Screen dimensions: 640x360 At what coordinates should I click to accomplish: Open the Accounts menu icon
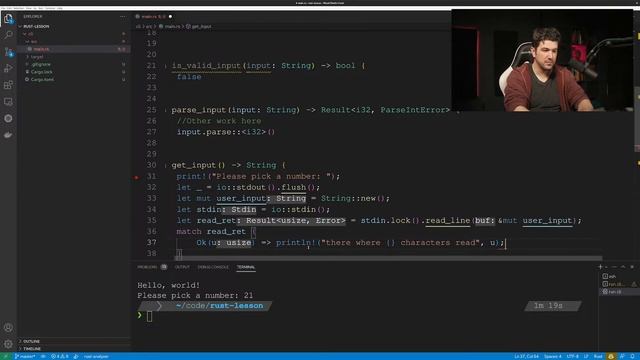point(8,327)
